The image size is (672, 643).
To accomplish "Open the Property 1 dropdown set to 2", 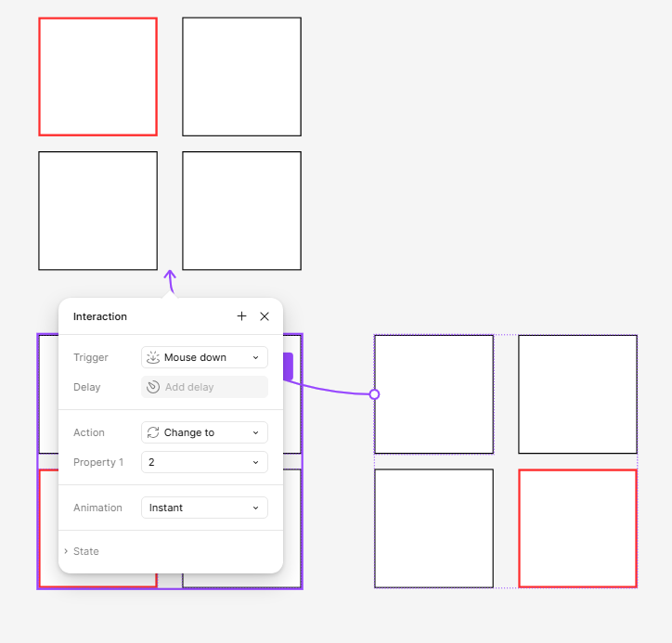I will click(x=204, y=462).
